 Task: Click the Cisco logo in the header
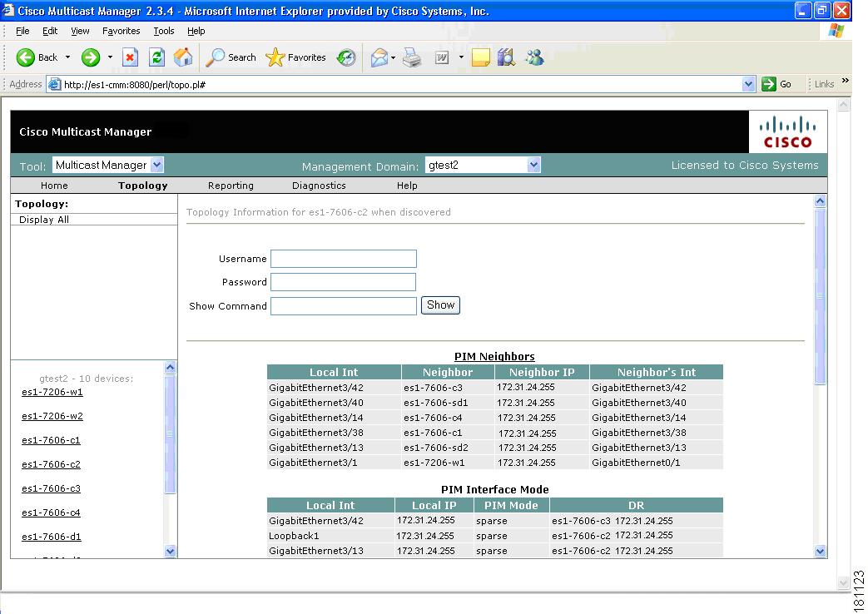click(788, 131)
